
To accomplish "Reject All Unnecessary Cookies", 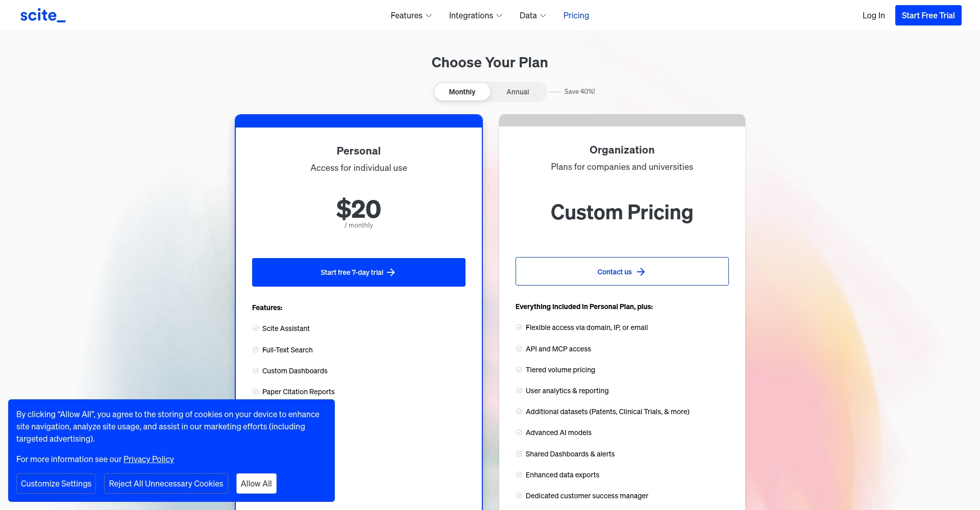I will (x=166, y=483).
